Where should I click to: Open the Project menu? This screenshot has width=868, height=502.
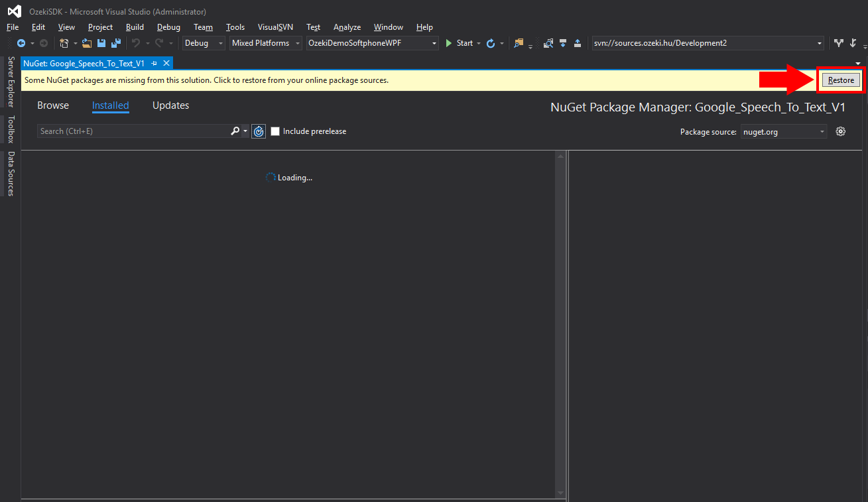click(100, 27)
